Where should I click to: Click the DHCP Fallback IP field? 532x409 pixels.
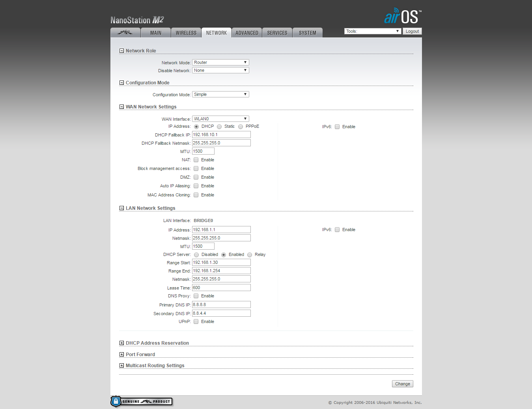click(x=221, y=134)
